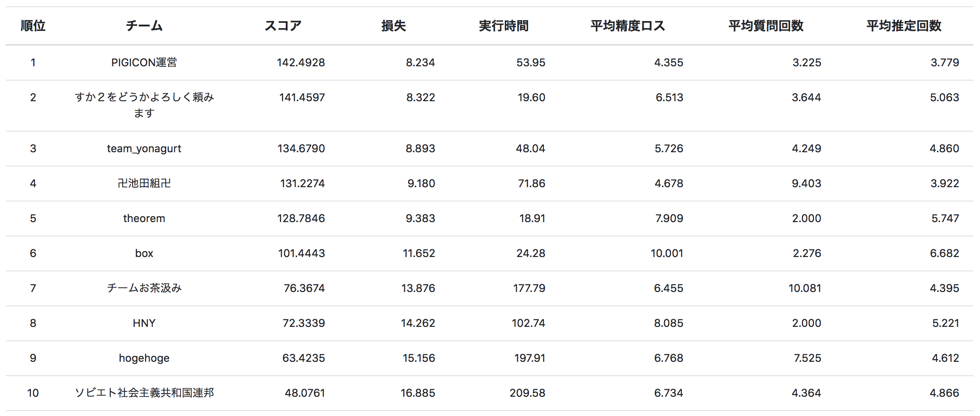Click the top score value 142.4928
The width and height of the screenshot is (980, 416).
pos(301,63)
